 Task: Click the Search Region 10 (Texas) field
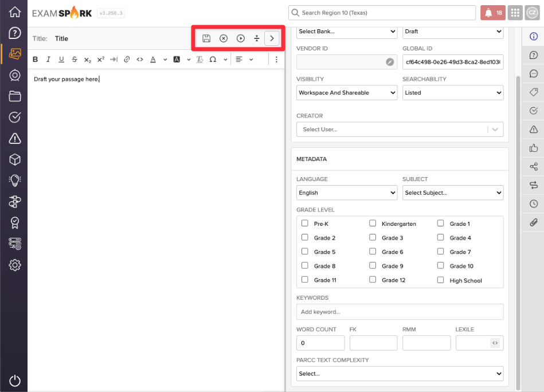382,13
